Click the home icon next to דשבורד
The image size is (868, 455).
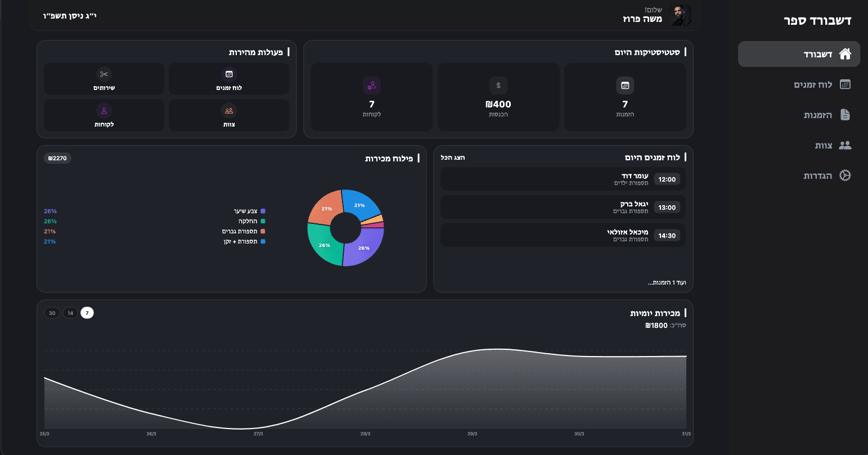[x=845, y=54]
